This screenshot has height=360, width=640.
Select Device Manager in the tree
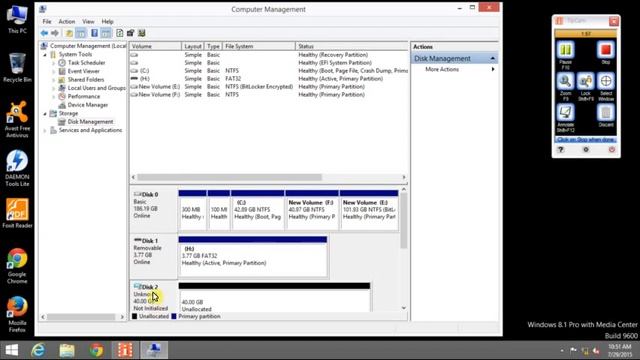[x=83, y=105]
